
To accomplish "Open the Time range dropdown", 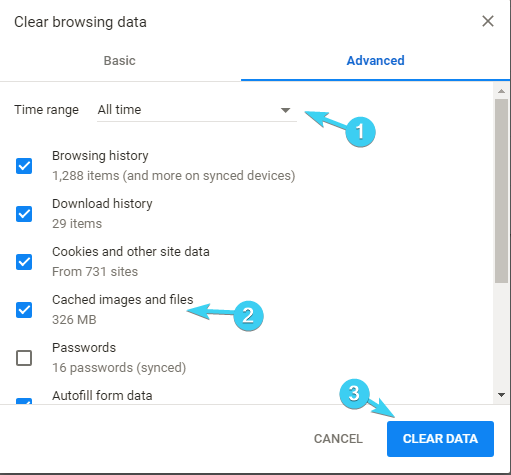I will [197, 110].
